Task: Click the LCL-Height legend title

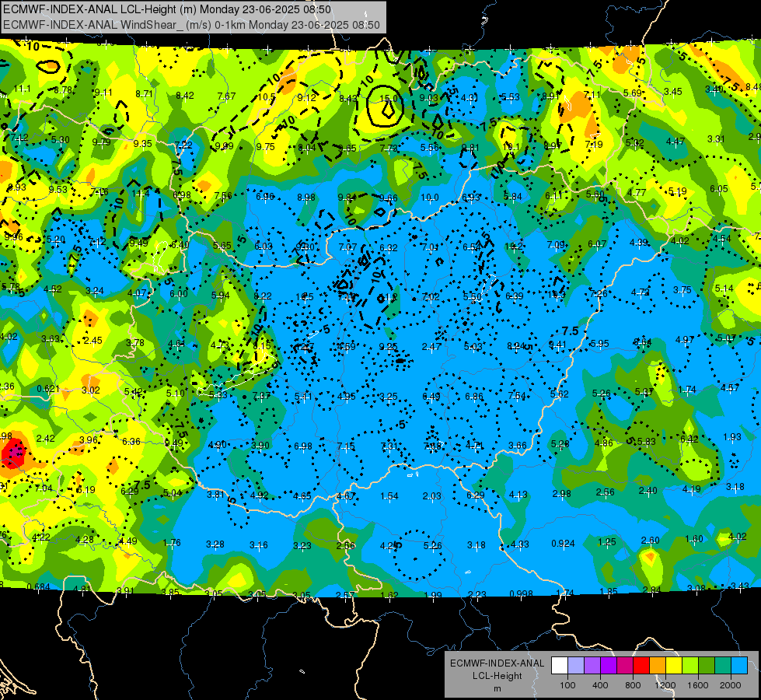Action: [x=497, y=676]
